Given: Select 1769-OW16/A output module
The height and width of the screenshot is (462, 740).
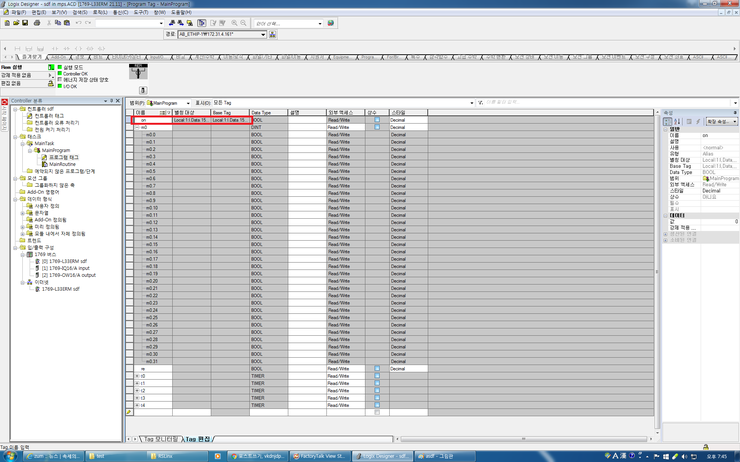Looking at the screenshot, I should point(68,275).
